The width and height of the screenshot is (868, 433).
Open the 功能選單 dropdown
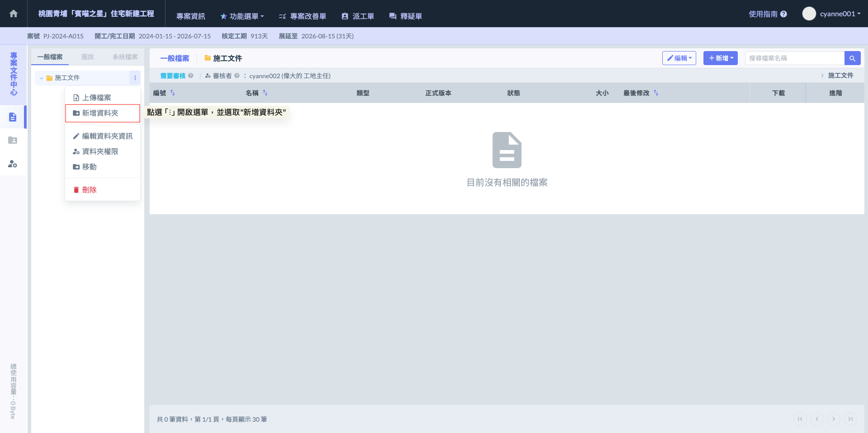click(242, 16)
